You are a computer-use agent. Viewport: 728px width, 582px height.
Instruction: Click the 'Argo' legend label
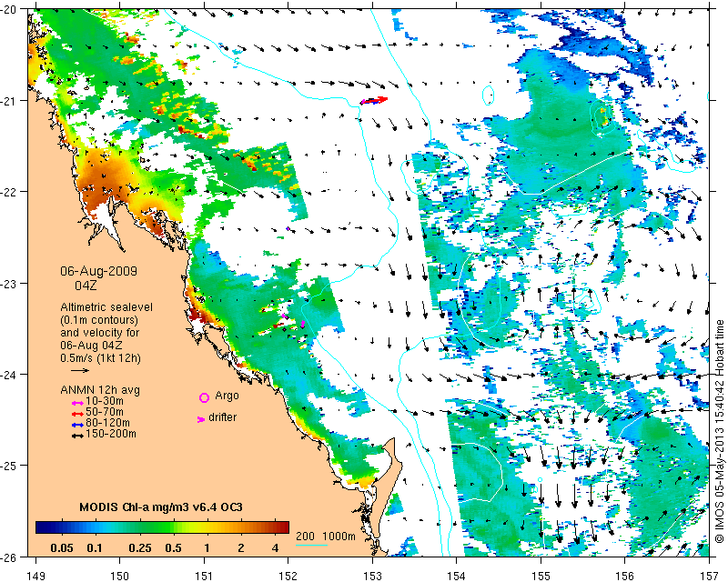click(x=227, y=396)
